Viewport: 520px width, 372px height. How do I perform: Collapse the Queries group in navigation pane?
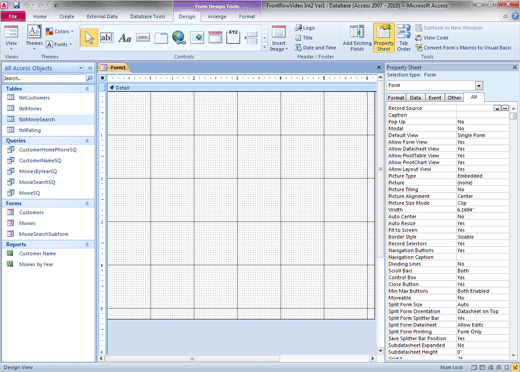(87, 141)
